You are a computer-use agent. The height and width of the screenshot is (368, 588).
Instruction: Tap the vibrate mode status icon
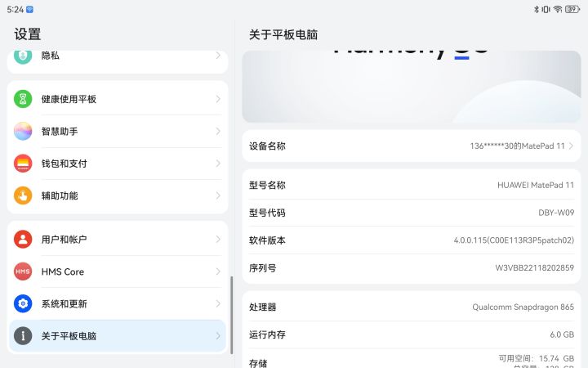(546, 9)
